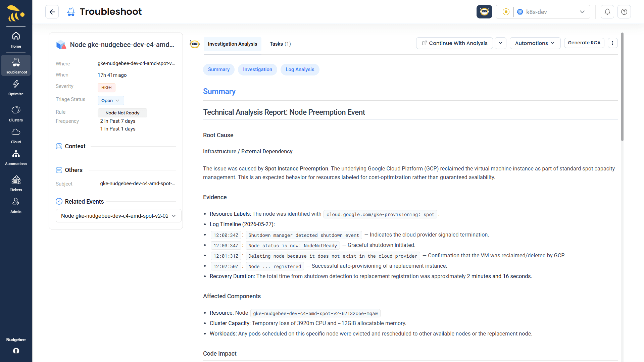644x362 pixels.
Task: Click the Nudgebee logo in sidebar
Action: point(16,14)
